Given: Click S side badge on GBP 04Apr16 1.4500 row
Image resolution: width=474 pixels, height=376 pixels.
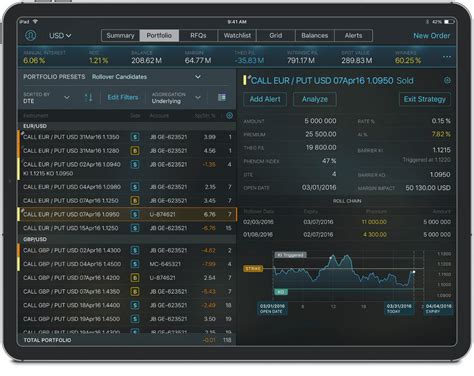Looking at the screenshot, I should click(x=135, y=264).
